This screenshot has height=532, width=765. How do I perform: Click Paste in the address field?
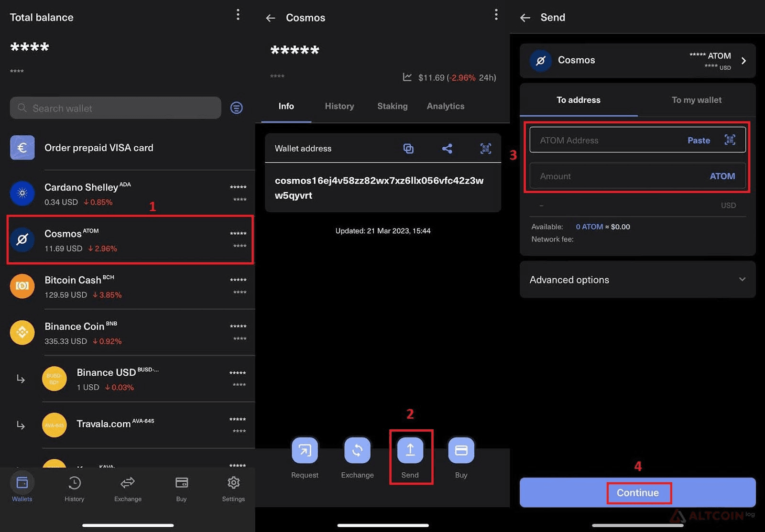[699, 140]
